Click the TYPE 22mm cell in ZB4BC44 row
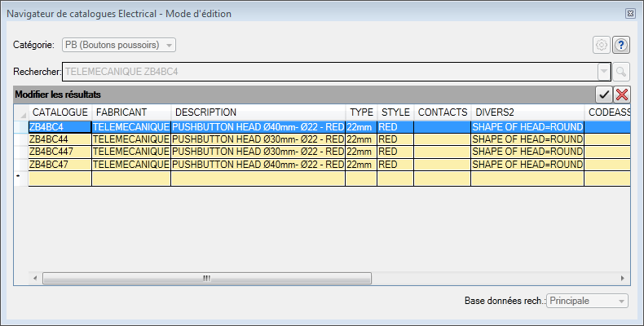This screenshot has width=644, height=326. point(361,139)
